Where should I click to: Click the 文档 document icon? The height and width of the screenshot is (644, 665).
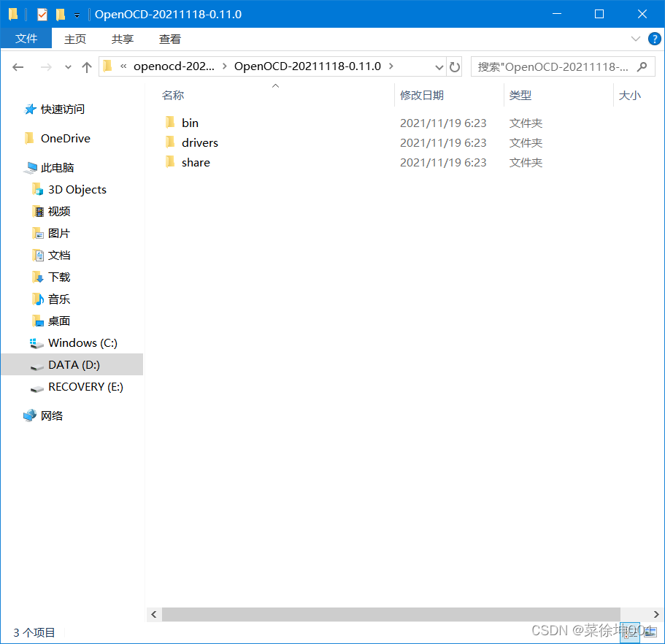[x=38, y=256]
